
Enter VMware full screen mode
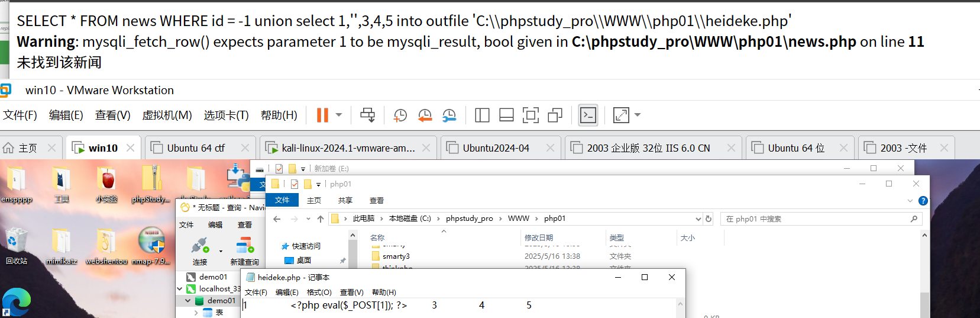coord(531,115)
